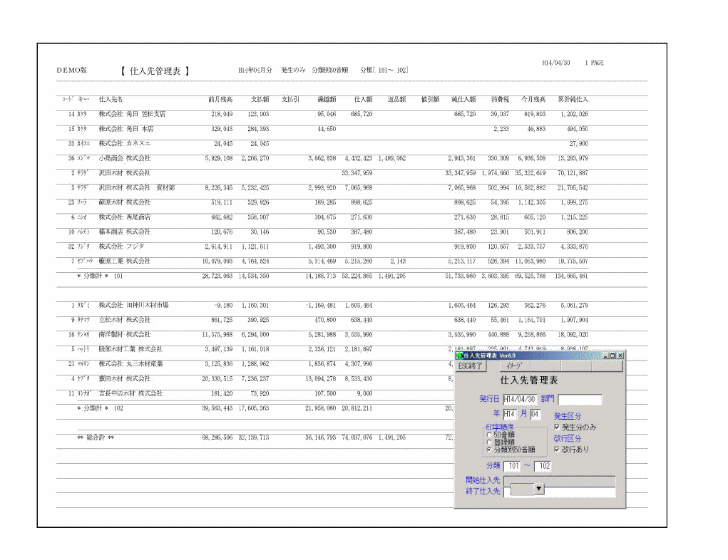Screen dimensions: 728x560
Task: Click the 返品額 column header
Action: pyautogui.click(x=396, y=99)
